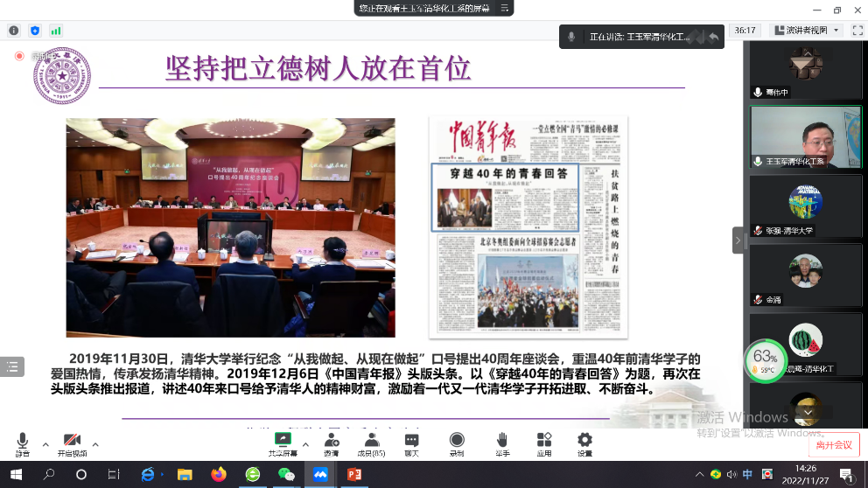
Task: Click the 63% performance monitor widget
Action: click(x=765, y=361)
